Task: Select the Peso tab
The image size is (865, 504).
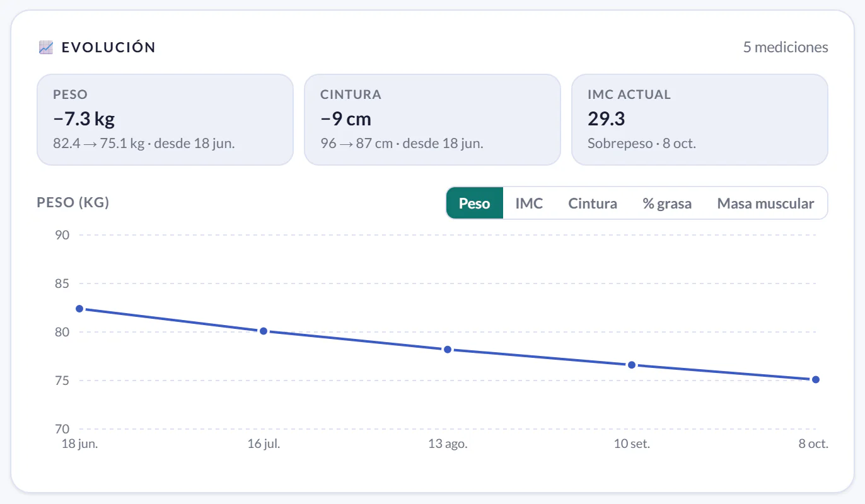Action: (475, 203)
